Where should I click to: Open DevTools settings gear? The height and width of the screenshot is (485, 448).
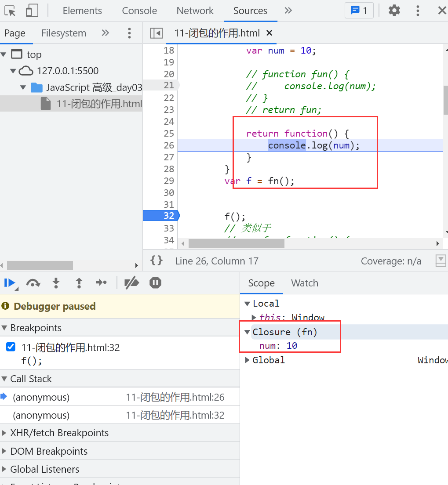point(394,11)
